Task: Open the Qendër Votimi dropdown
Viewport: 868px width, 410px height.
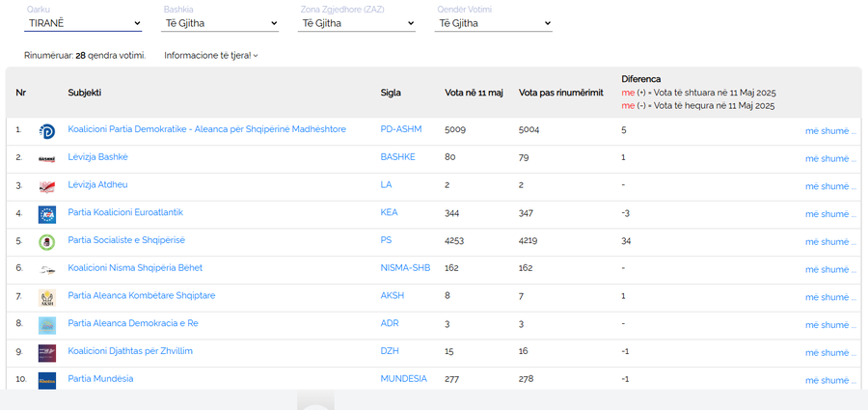Action: [x=493, y=23]
